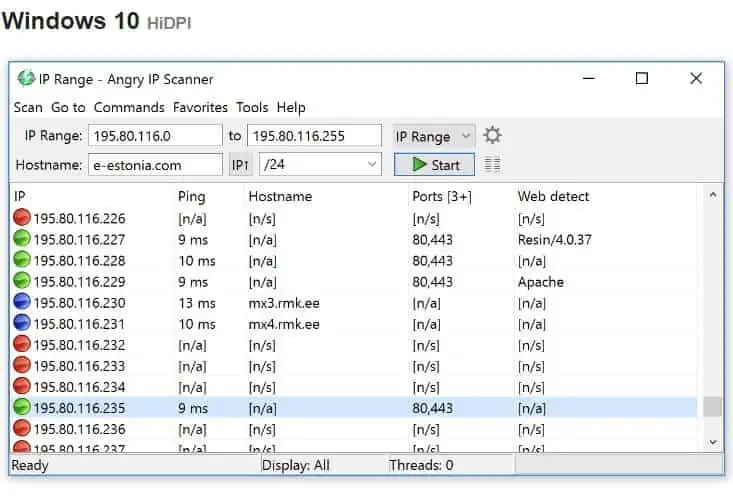The image size is (733, 496).
Task: Click the red status icon for 195.80.116.226
Action: point(22,217)
